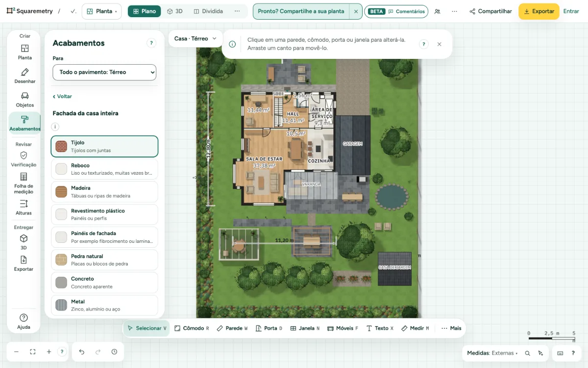Open BETA Comentários button
The height and width of the screenshot is (368, 588).
pos(396,11)
